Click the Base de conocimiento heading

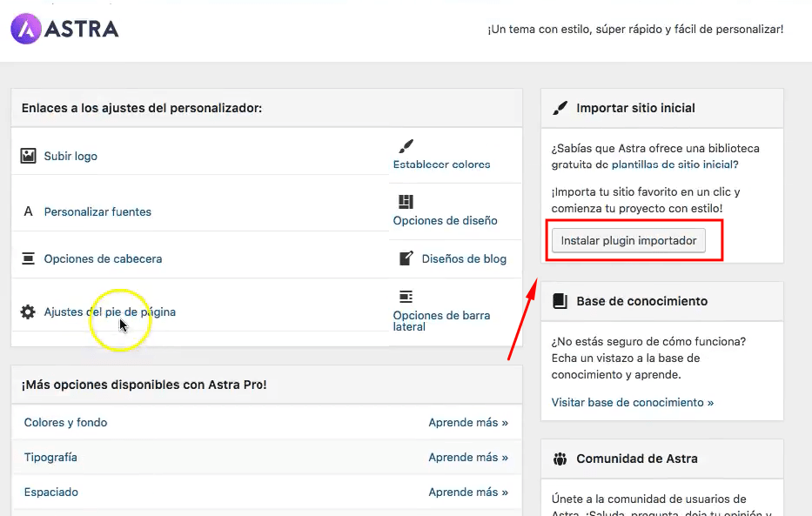tap(641, 301)
